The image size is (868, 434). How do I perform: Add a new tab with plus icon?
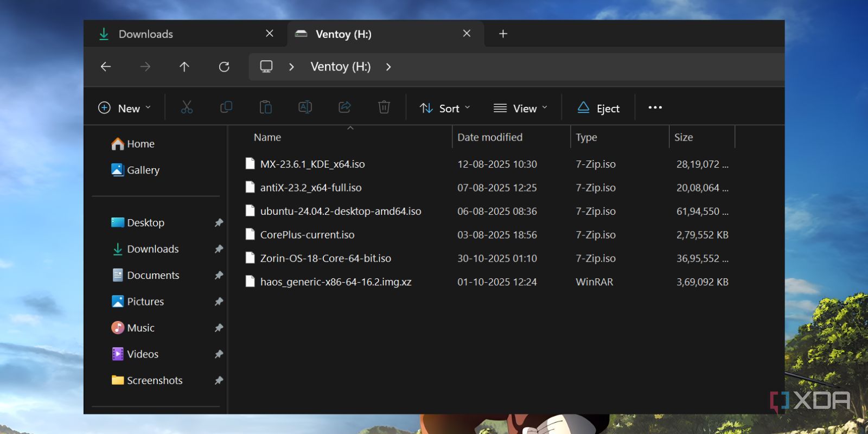tap(503, 34)
